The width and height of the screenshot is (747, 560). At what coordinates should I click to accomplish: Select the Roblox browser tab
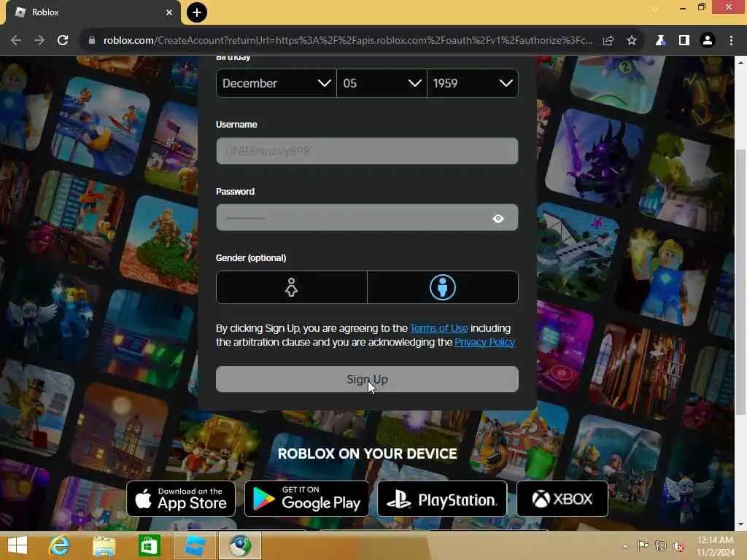point(93,12)
